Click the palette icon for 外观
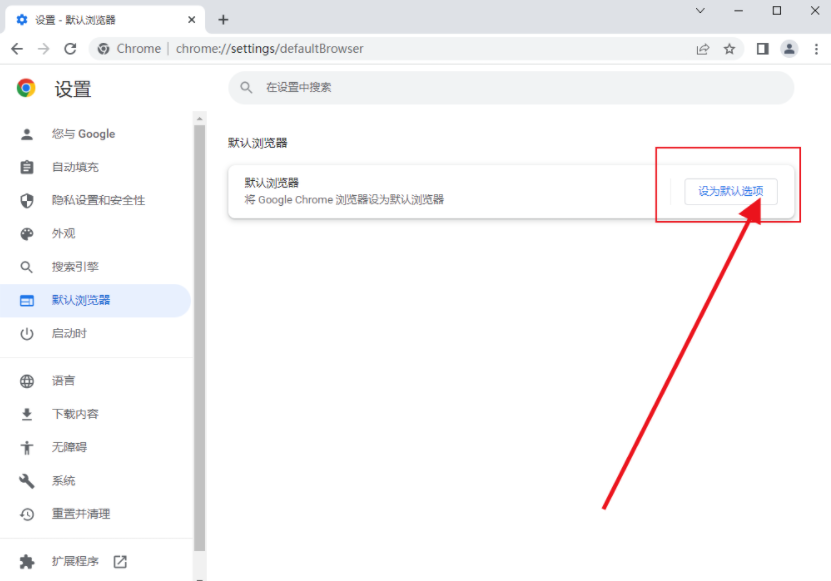Viewport: 831px width, 581px height. (26, 234)
